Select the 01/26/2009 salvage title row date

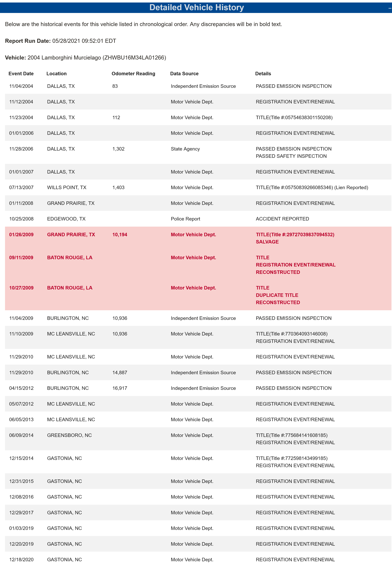coord(21,234)
